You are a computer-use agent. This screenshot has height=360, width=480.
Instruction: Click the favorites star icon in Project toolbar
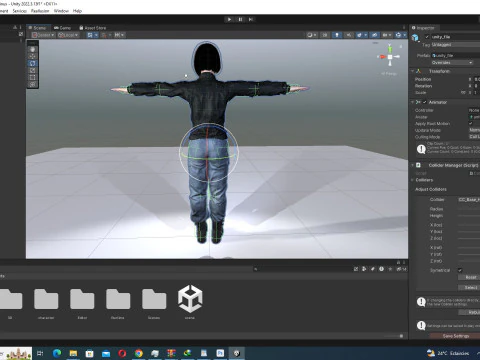390,269
